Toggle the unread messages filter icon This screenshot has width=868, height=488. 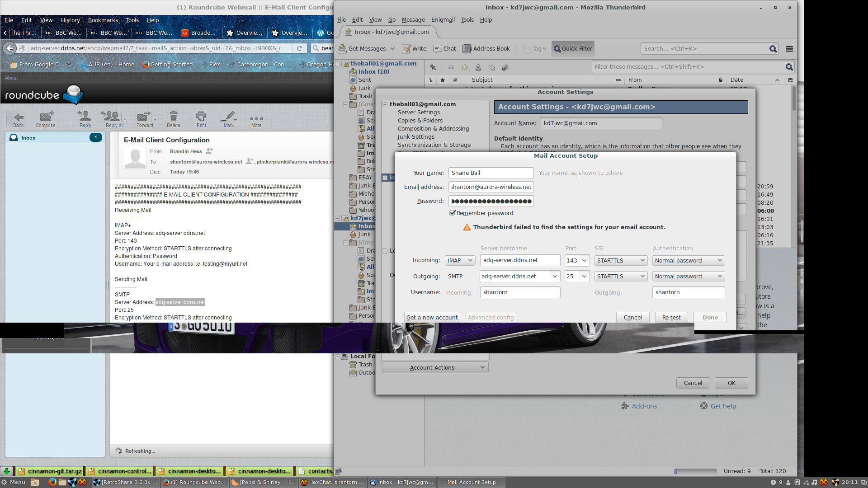tap(451, 67)
